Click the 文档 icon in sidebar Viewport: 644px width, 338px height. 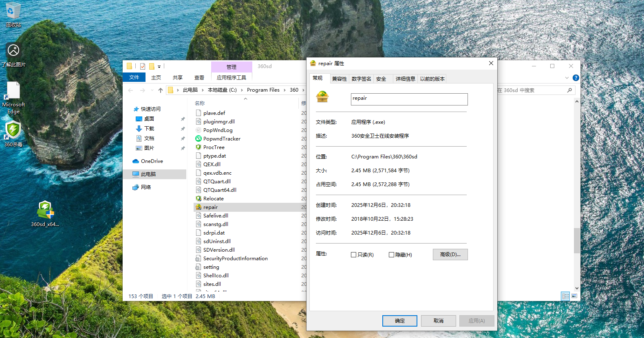coord(139,138)
